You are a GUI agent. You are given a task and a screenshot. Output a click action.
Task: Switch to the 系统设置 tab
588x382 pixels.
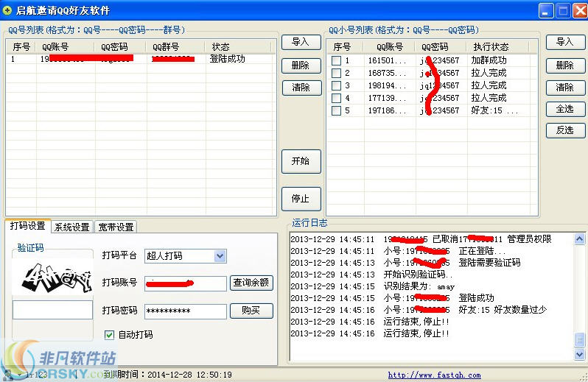[71, 227]
